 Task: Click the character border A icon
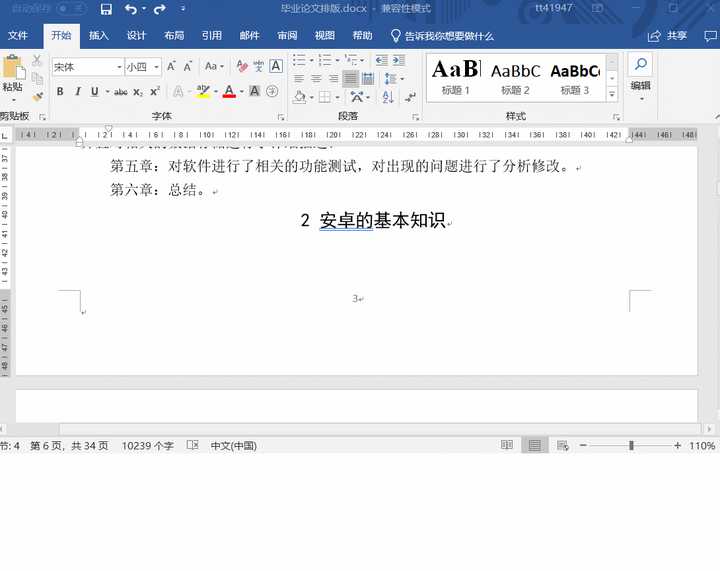click(276, 66)
